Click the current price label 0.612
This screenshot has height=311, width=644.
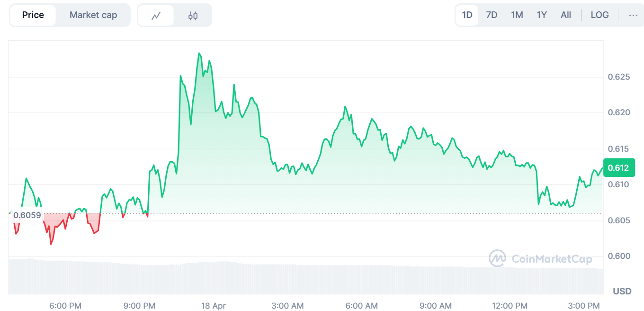[618, 168]
